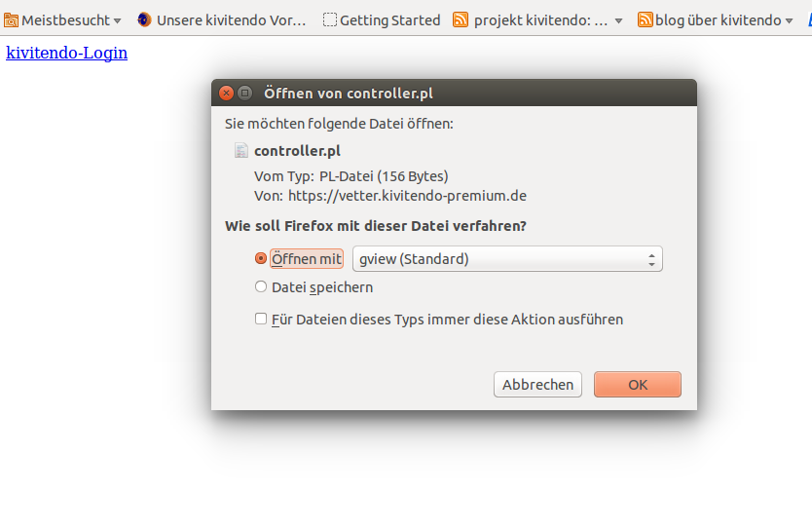Click the controller.pl file icon in dialog
This screenshot has width=812, height=529.
click(240, 150)
